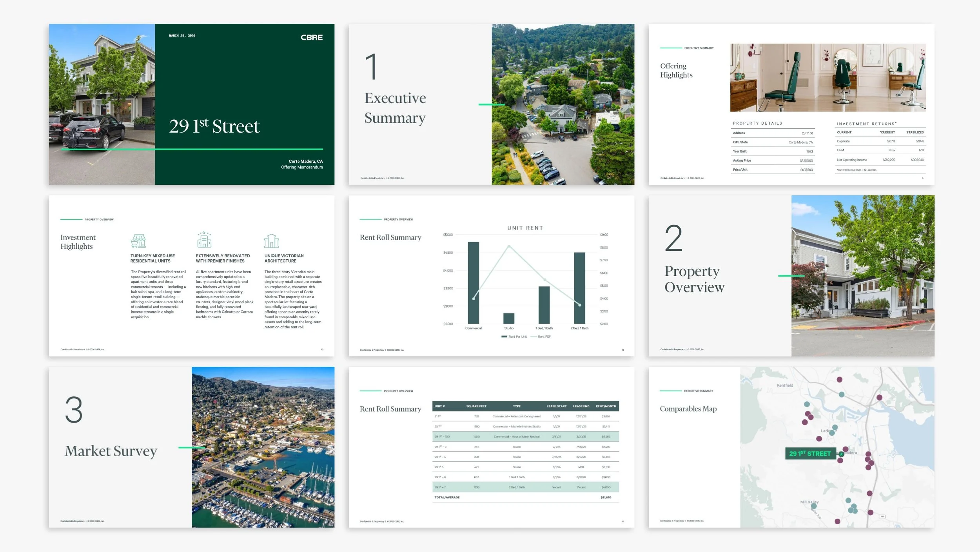The width and height of the screenshot is (980, 552).
Task: Open the Offering Highlights slide
Action: point(791,104)
